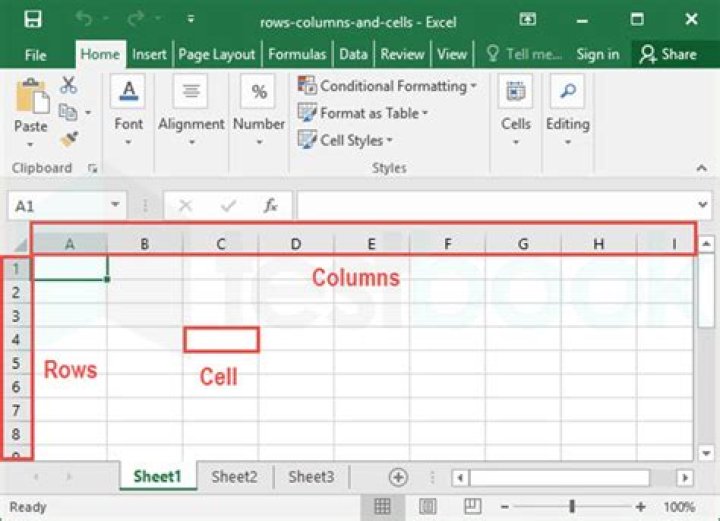Open the Name Box dropdown arrow
720x521 pixels.
point(115,205)
